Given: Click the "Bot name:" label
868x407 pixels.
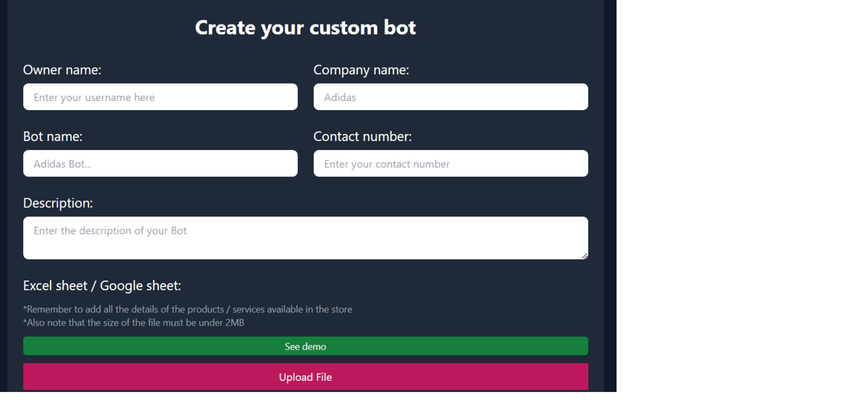Looking at the screenshot, I should [53, 137].
